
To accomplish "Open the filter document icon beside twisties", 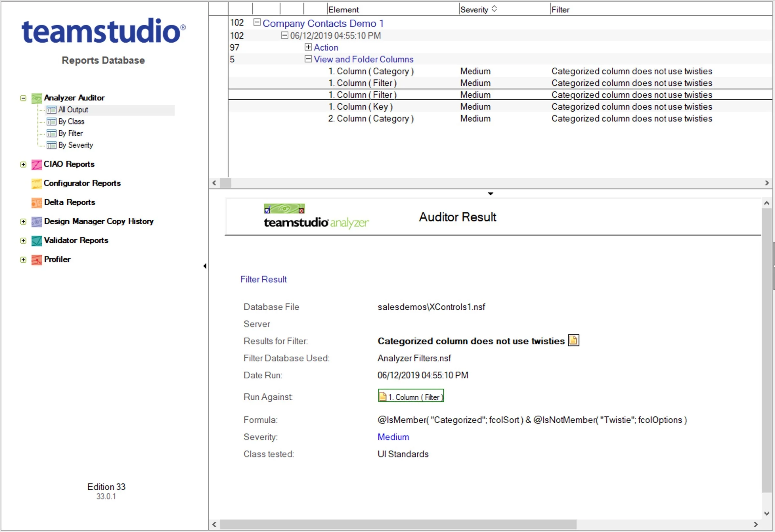I will [x=573, y=340].
